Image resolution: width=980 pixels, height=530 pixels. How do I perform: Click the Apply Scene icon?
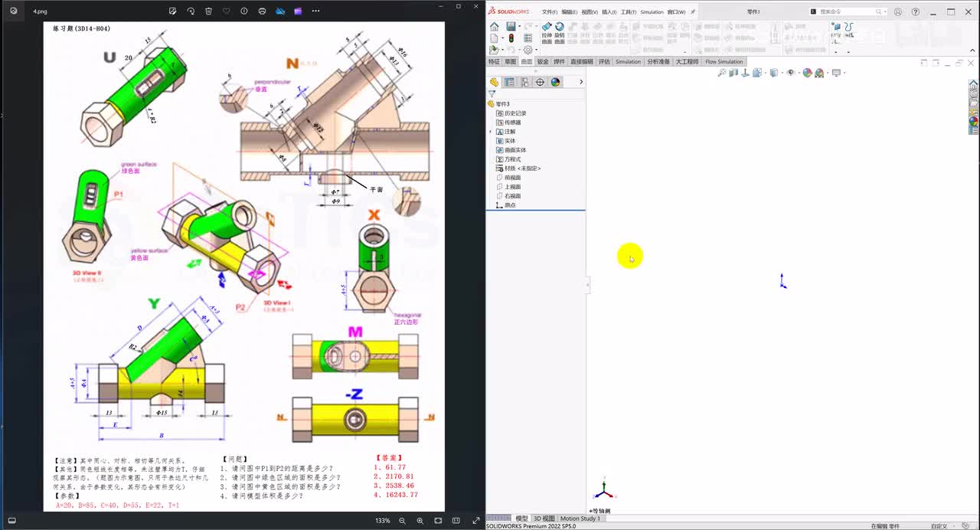(x=819, y=73)
